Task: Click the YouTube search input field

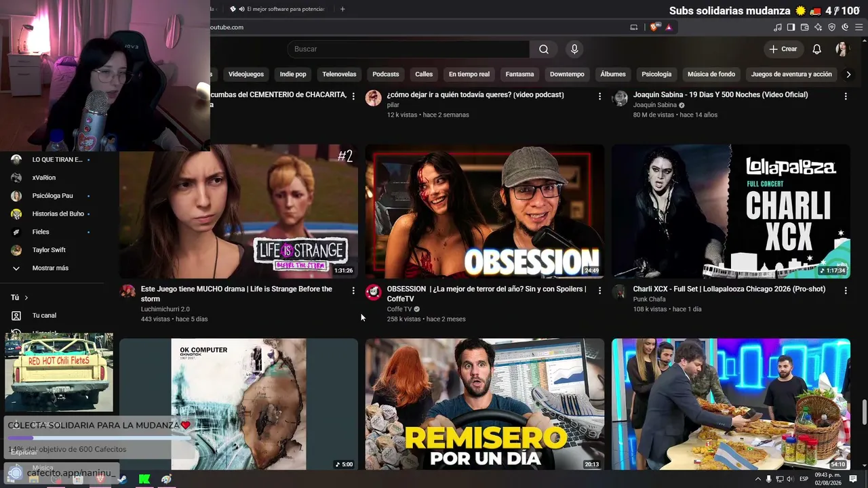Action: click(408, 49)
